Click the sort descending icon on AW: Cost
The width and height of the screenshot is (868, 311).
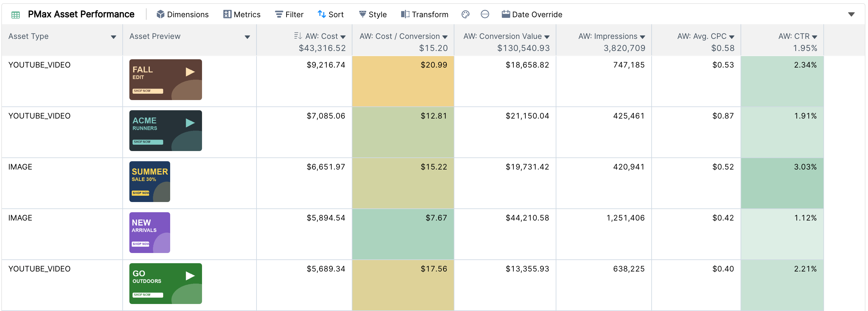298,36
